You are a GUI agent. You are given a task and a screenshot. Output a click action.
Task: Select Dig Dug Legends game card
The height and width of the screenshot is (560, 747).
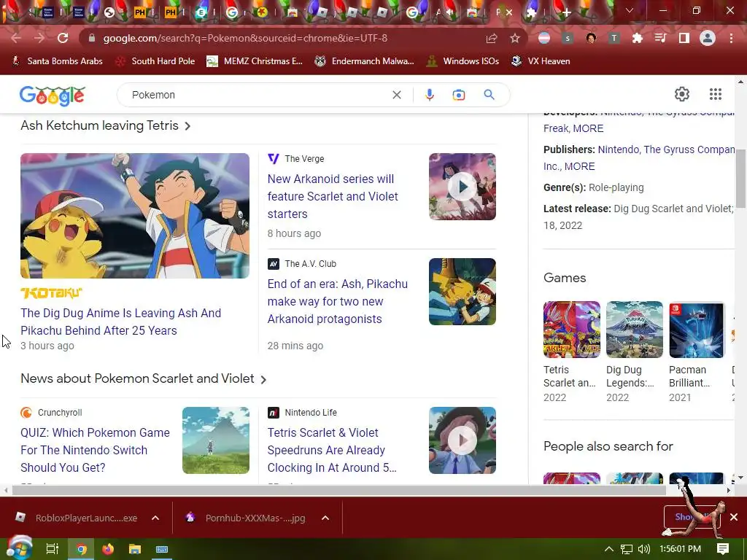(x=634, y=352)
